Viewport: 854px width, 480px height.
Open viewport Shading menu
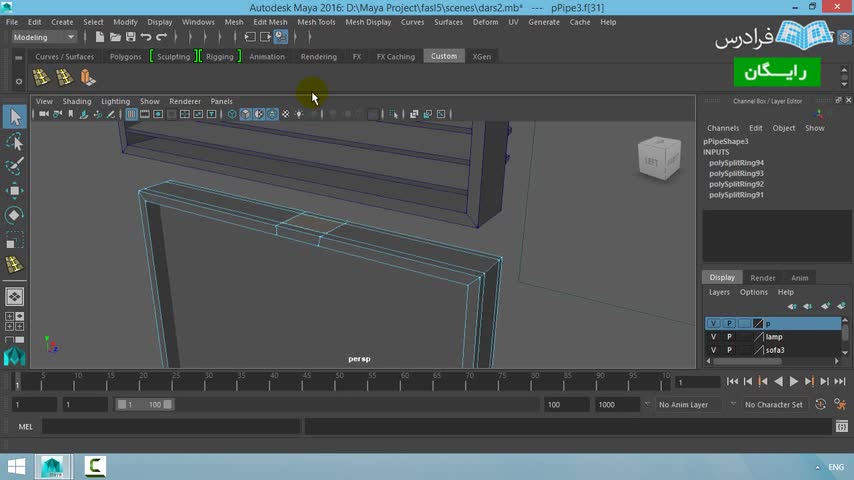pos(77,101)
